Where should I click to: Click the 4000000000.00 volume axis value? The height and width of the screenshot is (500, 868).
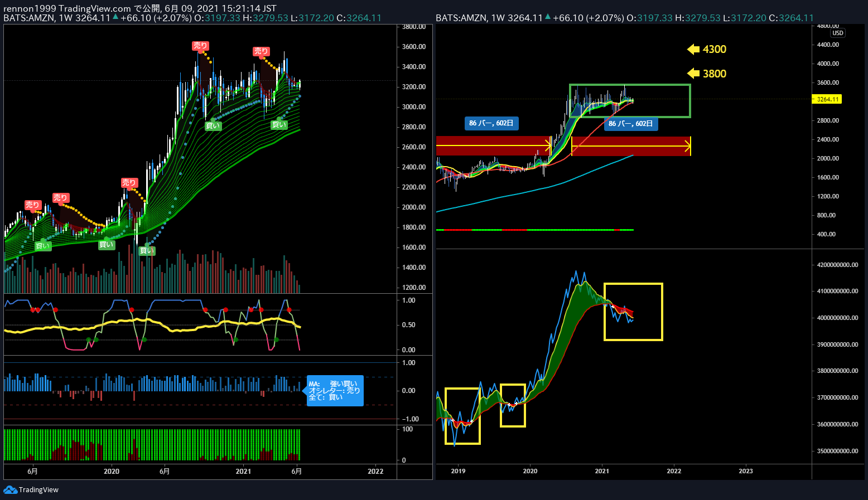click(x=837, y=318)
